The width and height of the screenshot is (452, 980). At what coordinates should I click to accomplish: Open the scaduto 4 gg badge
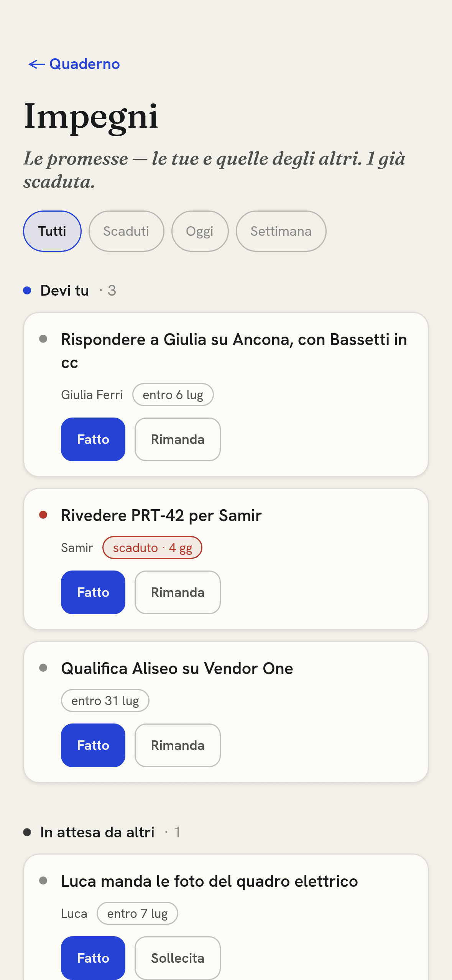(x=152, y=548)
